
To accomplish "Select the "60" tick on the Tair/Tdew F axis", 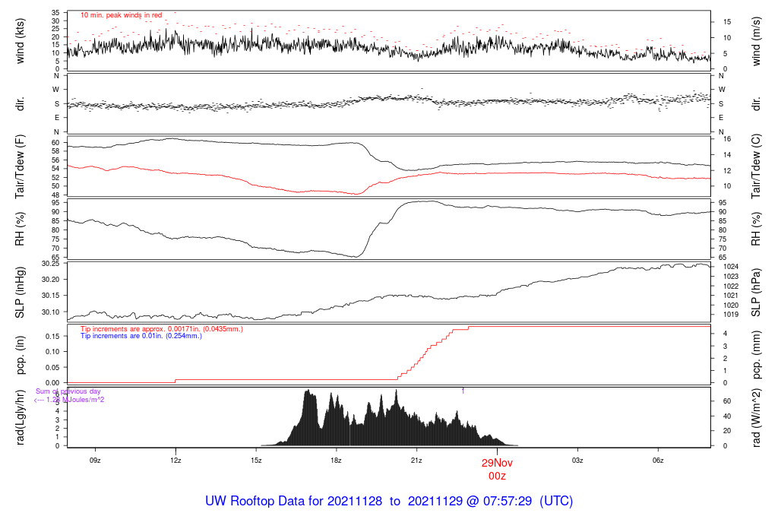I will pyautogui.click(x=55, y=142).
